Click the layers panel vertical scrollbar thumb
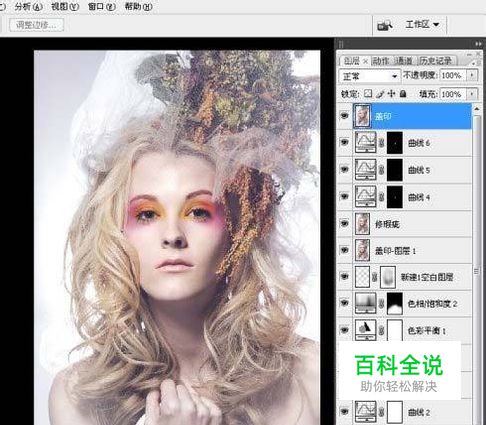Image resolution: width=486 pixels, height=425 pixels. pyautogui.click(x=477, y=271)
